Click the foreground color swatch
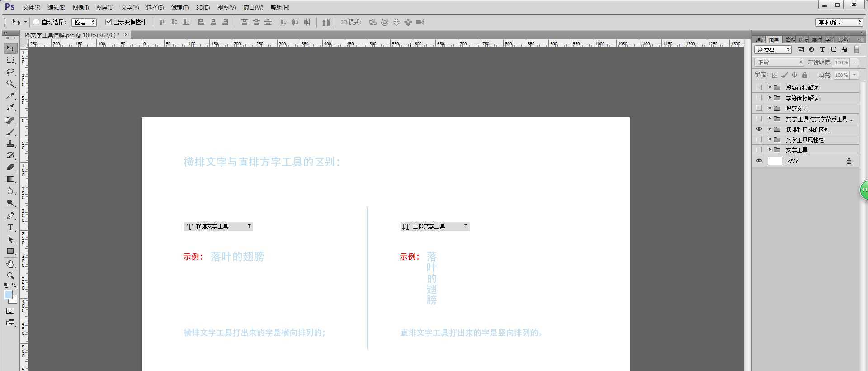 point(8,295)
